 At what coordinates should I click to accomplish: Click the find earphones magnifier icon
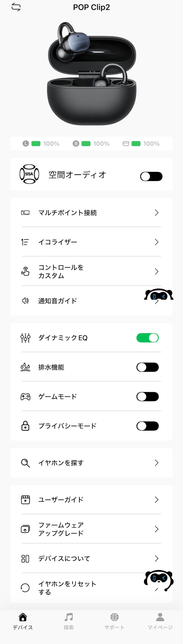tap(25, 463)
